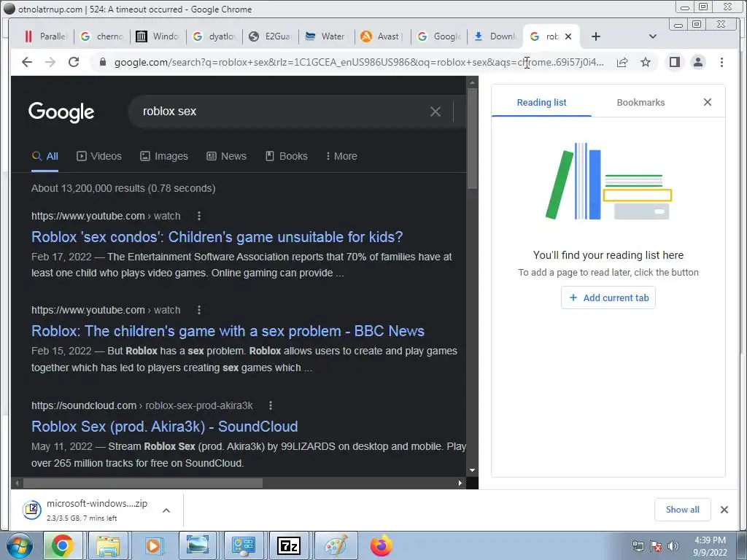Open the Windows Start menu
The width and height of the screenshot is (747, 560).
(x=18, y=545)
